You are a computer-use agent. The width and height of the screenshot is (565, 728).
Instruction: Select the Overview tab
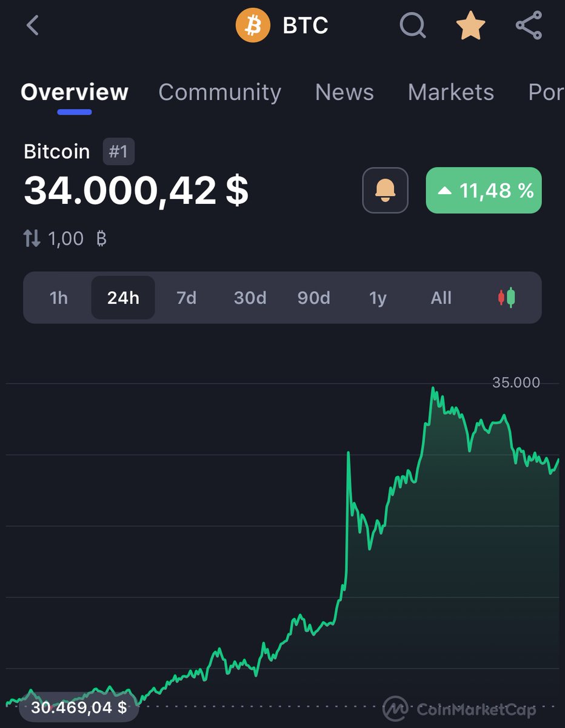pyautogui.click(x=75, y=92)
